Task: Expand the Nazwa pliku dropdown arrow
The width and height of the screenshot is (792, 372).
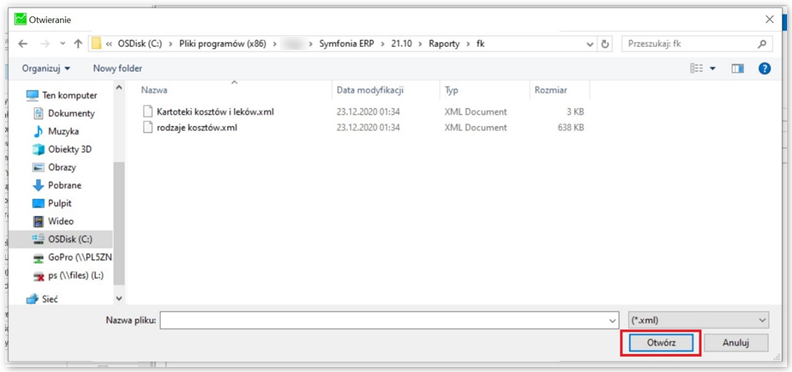Action: [x=613, y=320]
